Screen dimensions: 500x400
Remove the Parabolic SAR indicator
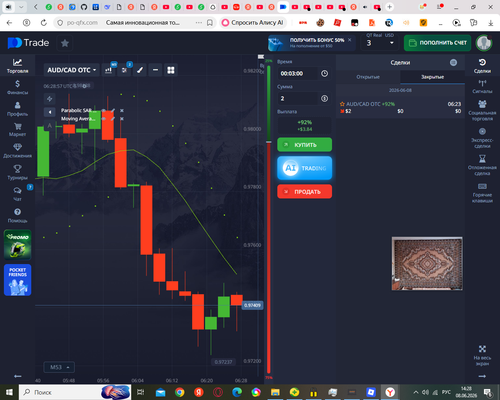point(122,110)
